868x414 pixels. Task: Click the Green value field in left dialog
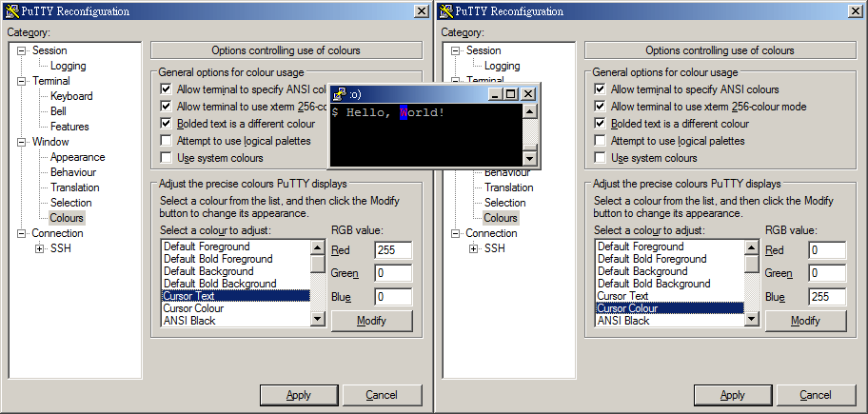[393, 273]
